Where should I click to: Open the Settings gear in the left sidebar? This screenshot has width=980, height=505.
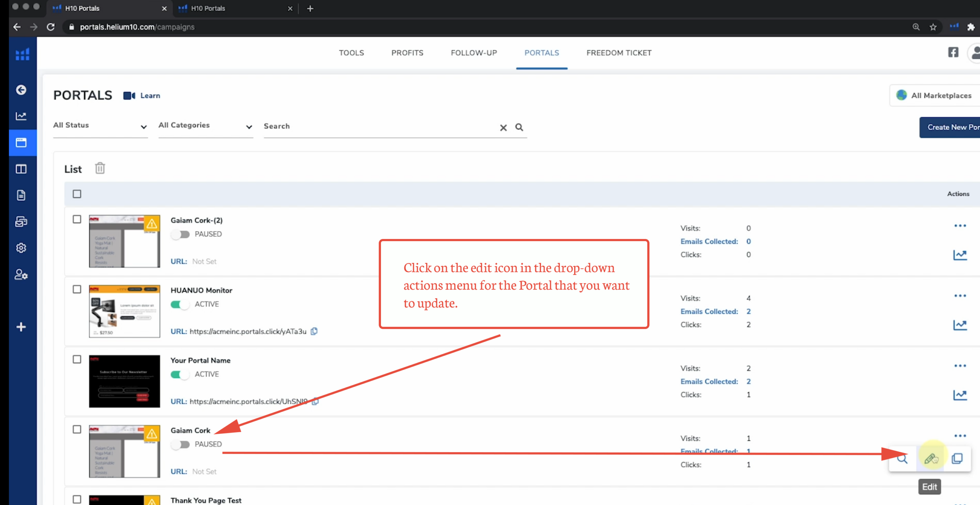click(x=21, y=248)
